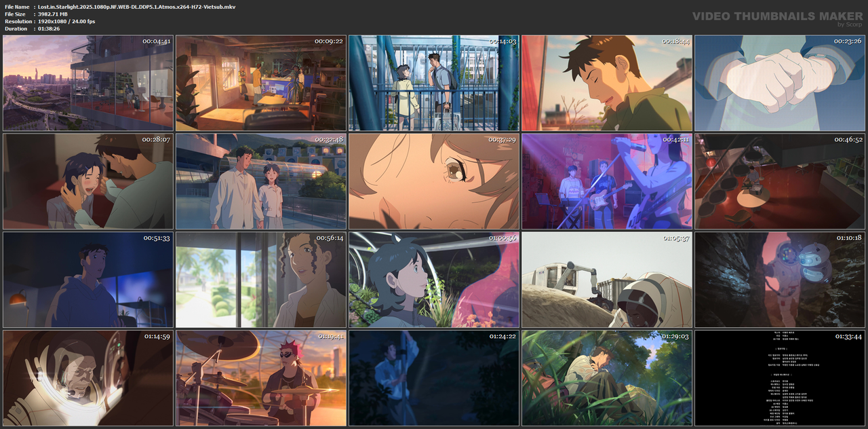Open the thumbnail stamped 01:00:56
The width and height of the screenshot is (868, 429).
click(434, 280)
